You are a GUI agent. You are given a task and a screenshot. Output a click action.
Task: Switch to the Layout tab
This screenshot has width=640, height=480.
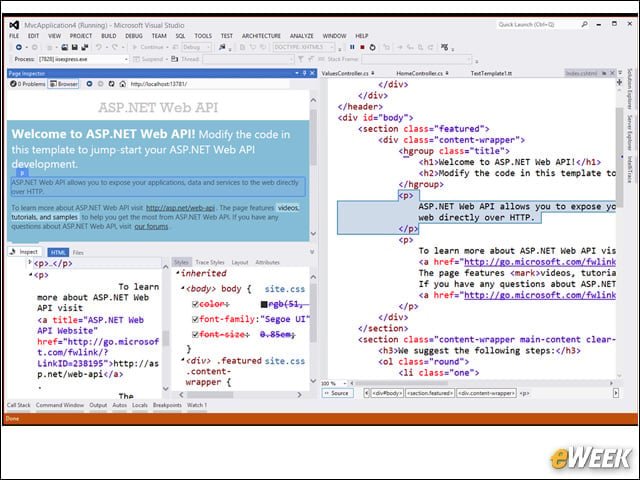click(240, 262)
